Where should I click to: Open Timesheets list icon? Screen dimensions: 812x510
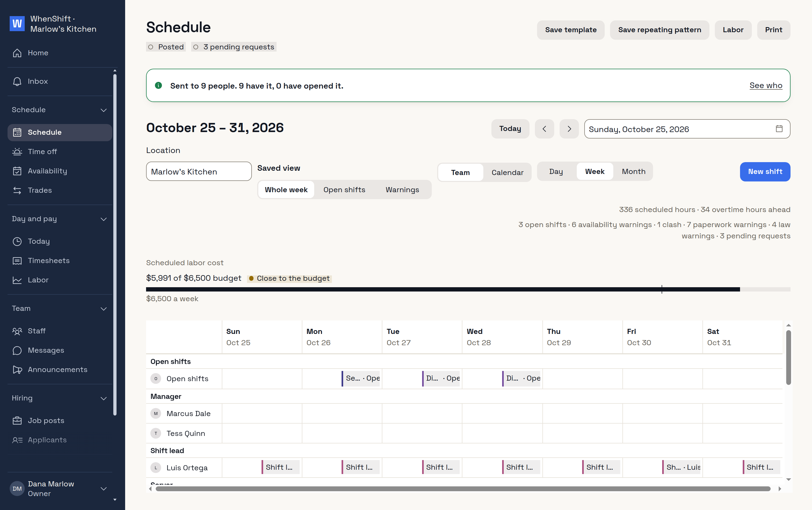[17, 261]
